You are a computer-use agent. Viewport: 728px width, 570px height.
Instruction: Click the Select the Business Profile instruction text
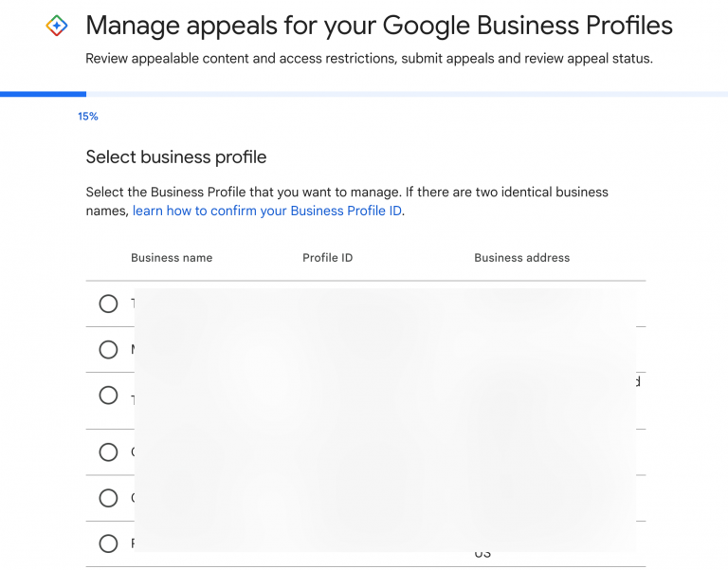pyautogui.click(x=347, y=192)
